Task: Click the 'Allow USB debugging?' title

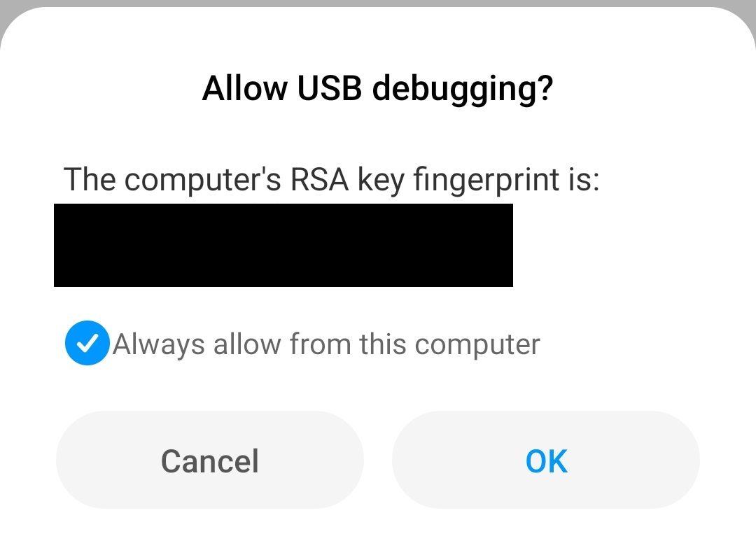Action: pyautogui.click(x=377, y=89)
